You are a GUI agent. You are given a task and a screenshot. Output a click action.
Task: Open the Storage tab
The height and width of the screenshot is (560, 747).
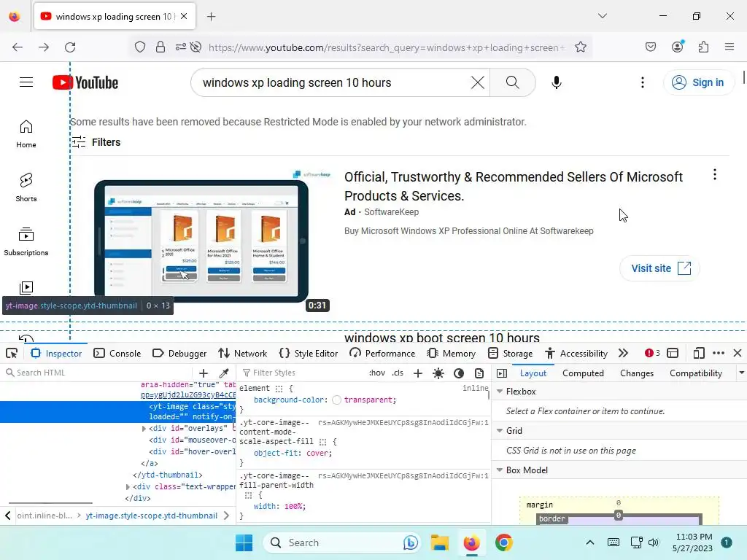510,354
